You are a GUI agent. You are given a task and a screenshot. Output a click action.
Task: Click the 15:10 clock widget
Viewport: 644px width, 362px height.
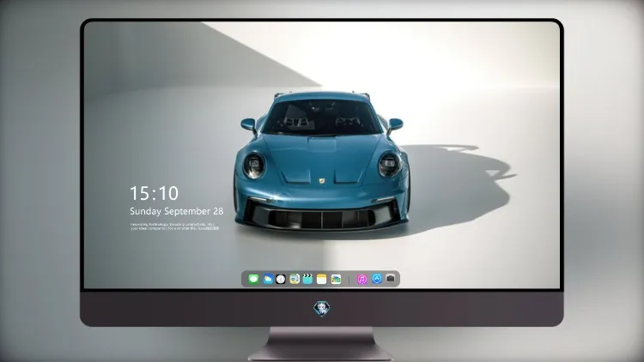pyautogui.click(x=154, y=193)
